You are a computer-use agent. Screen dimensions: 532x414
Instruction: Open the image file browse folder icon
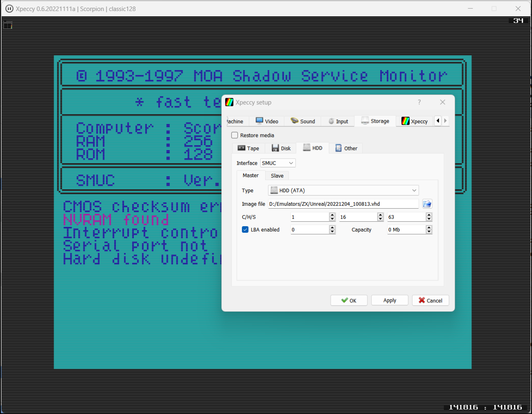(x=427, y=204)
